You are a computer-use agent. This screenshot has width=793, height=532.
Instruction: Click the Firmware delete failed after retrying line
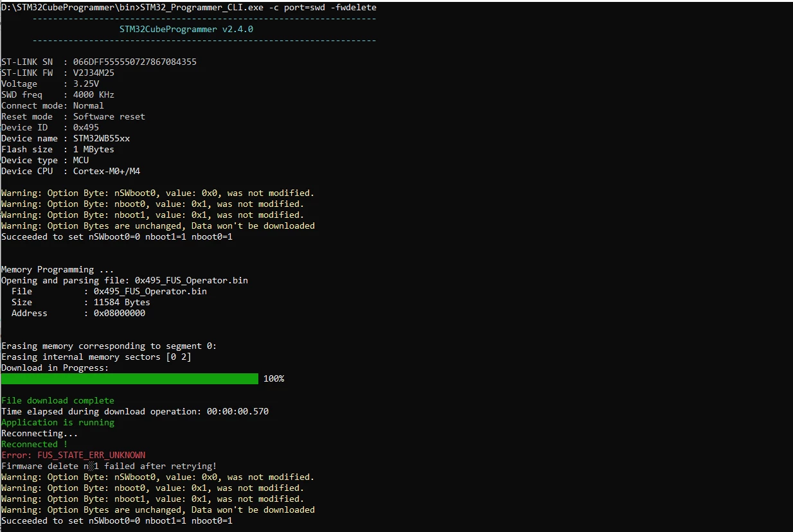(109, 466)
